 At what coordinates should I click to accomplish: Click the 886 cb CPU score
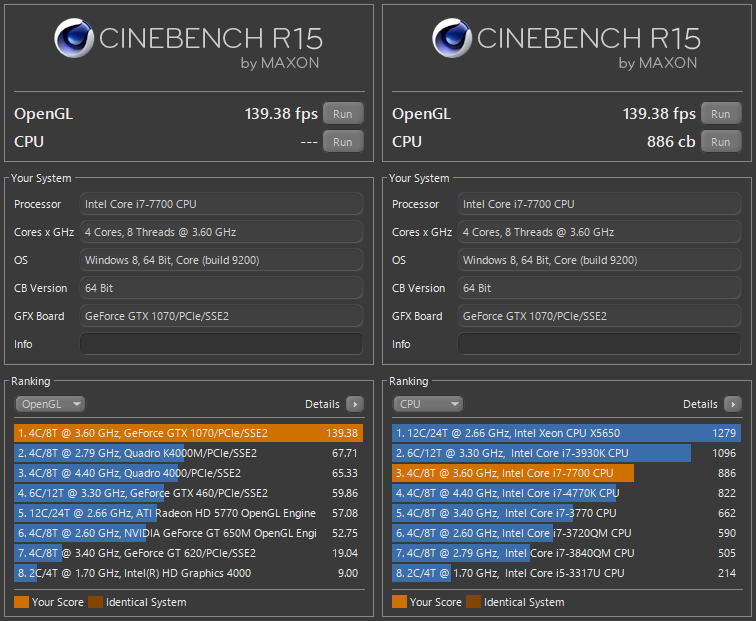point(671,142)
